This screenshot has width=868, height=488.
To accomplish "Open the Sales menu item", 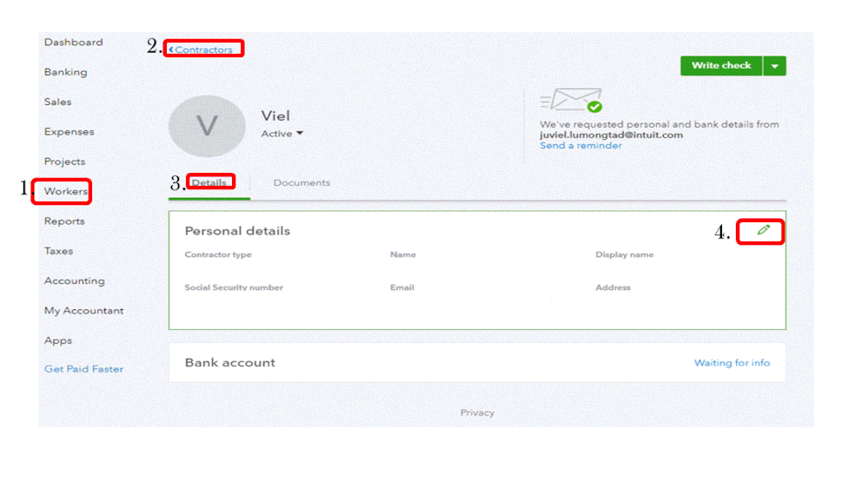I will point(58,102).
